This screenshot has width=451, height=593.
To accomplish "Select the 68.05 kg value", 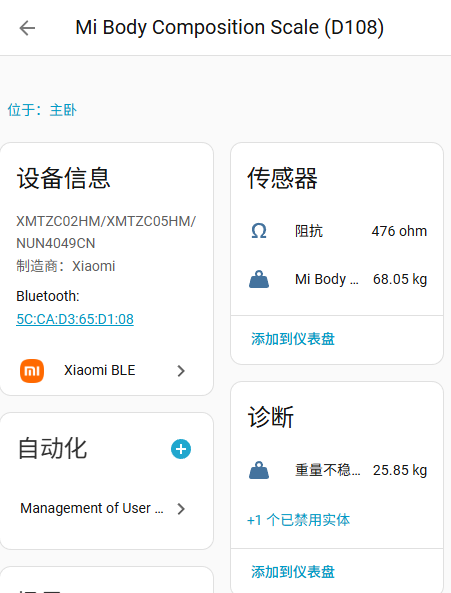I will coord(400,279).
